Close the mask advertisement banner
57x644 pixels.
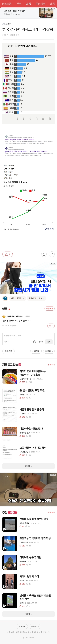click(x=55, y=263)
